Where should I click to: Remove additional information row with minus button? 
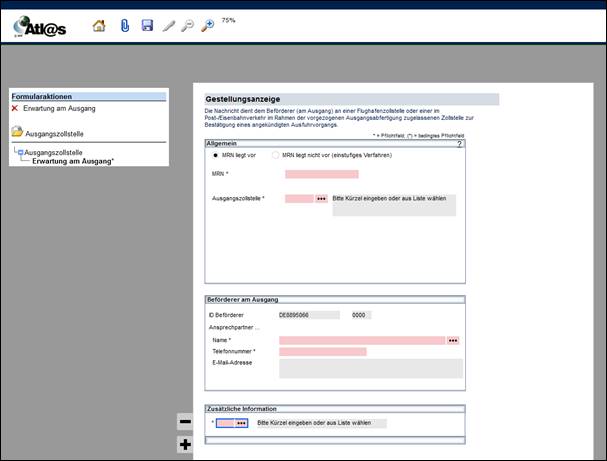185,422
